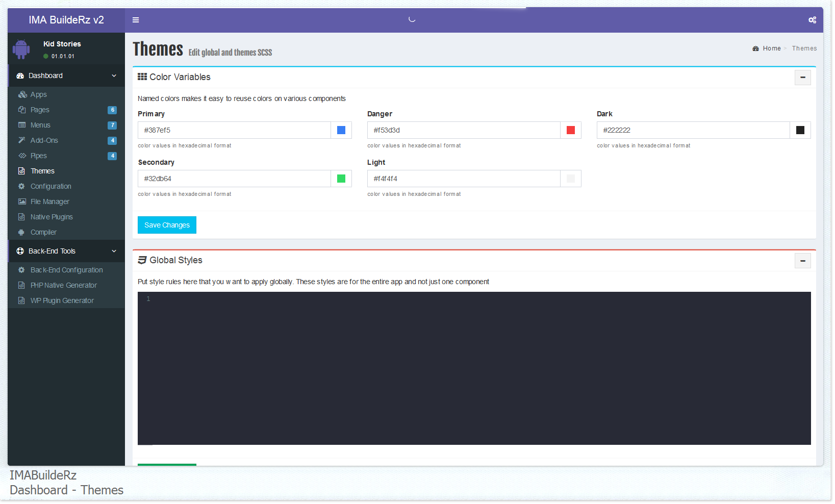
Task: Launch the WP Plugin Generator
Action: coord(61,300)
